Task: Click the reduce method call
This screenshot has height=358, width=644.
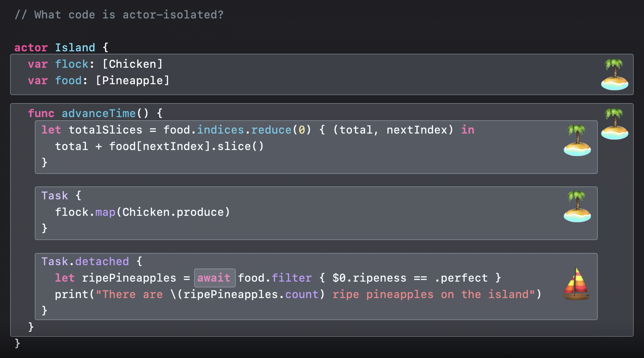Action: [x=271, y=130]
